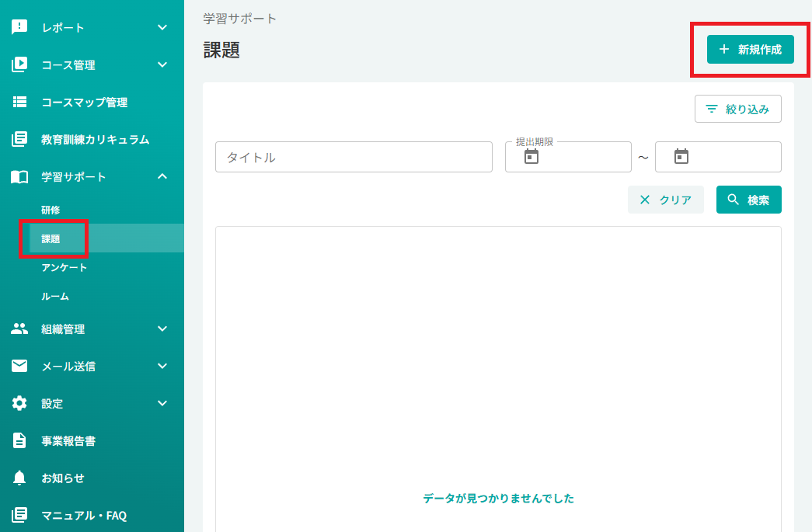This screenshot has width=812, height=532.
Task: Go to コースマップ管理 menu
Action: pos(85,103)
